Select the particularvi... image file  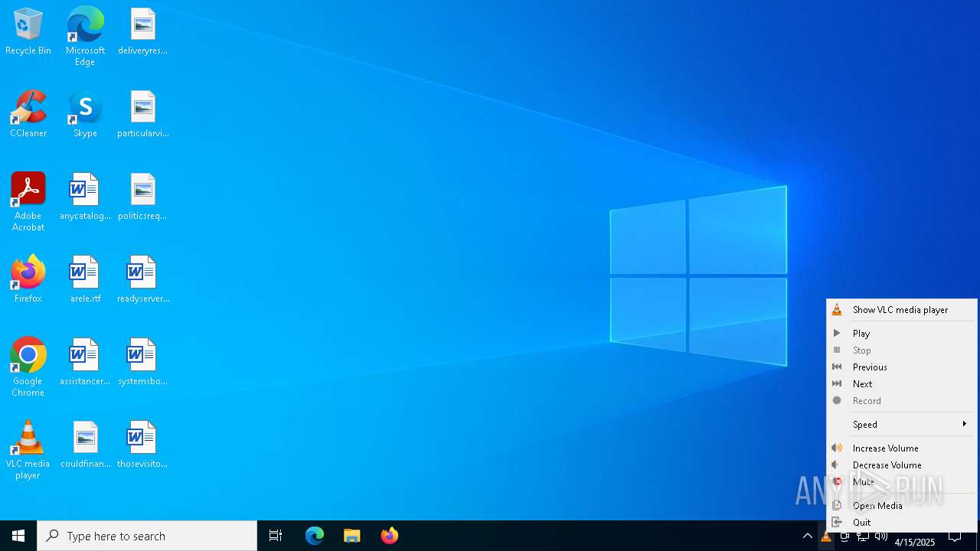click(x=142, y=115)
